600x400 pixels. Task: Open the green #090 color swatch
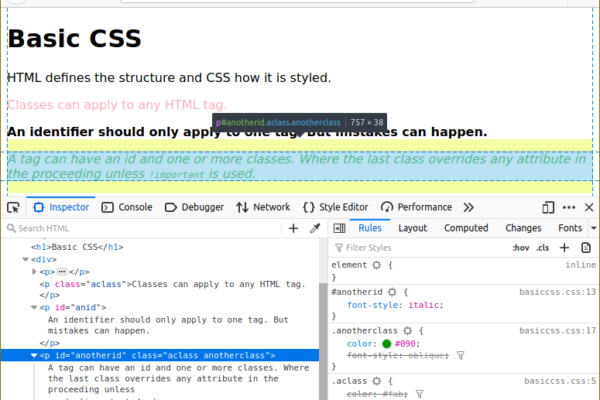[x=387, y=344]
